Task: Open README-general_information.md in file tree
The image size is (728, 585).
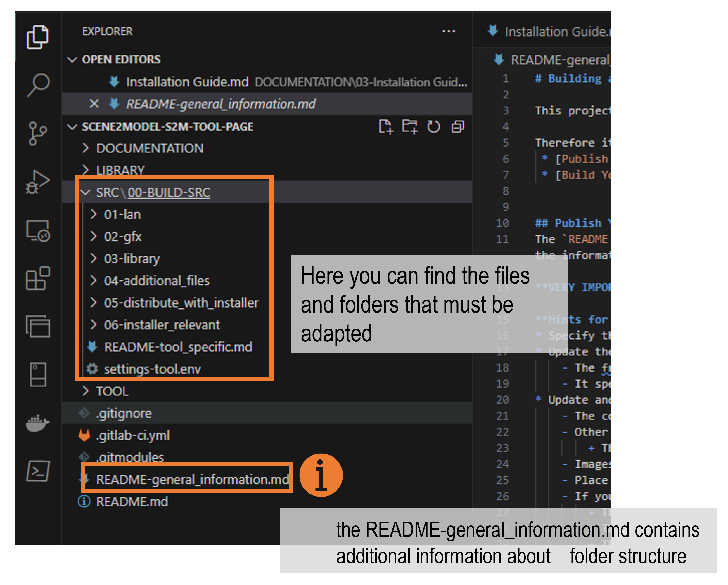Action: click(193, 479)
